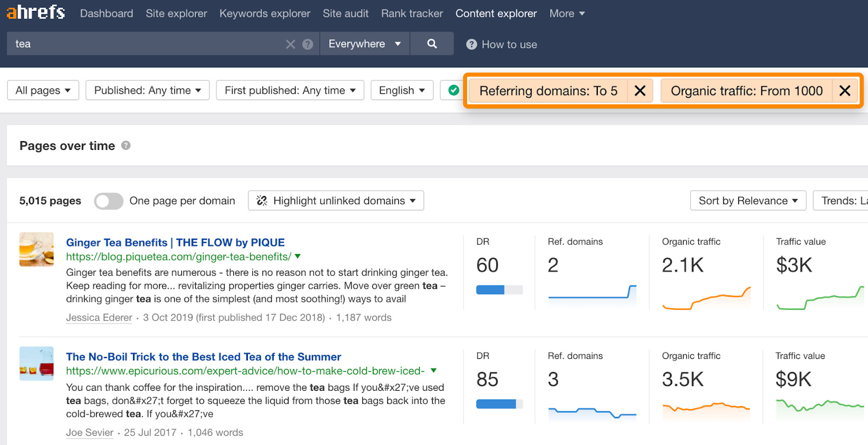Screen dimensions: 868x445
Task: Open epicurious.com article URL
Action: pyautogui.click(x=245, y=371)
